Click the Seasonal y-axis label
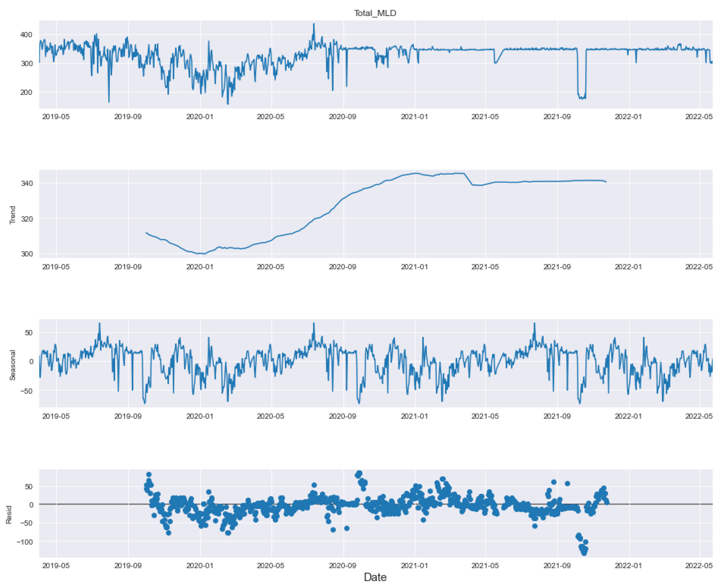The width and height of the screenshot is (725, 588). [x=12, y=365]
